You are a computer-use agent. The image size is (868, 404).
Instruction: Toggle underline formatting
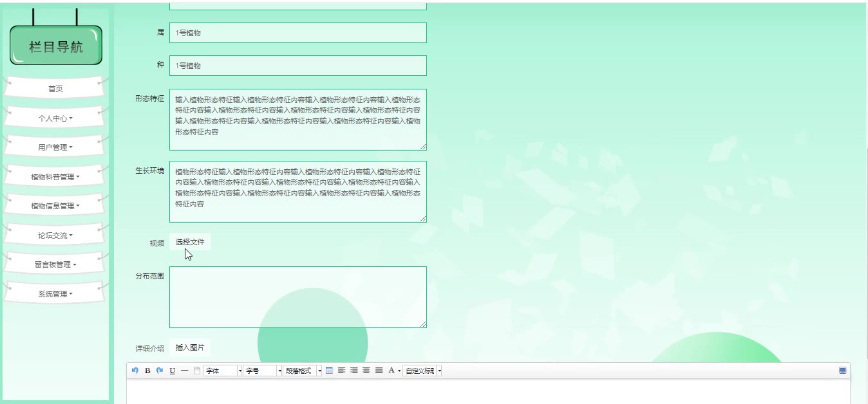[172, 371]
